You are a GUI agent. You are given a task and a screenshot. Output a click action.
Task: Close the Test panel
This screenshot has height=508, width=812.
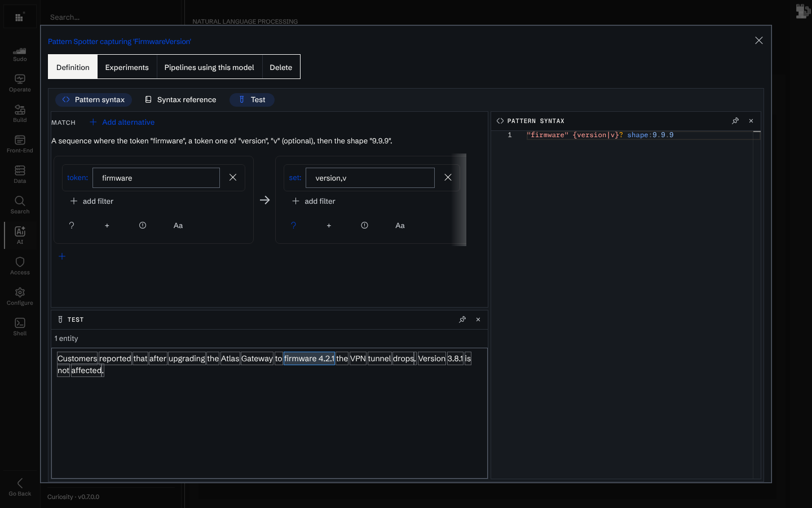coord(478,319)
